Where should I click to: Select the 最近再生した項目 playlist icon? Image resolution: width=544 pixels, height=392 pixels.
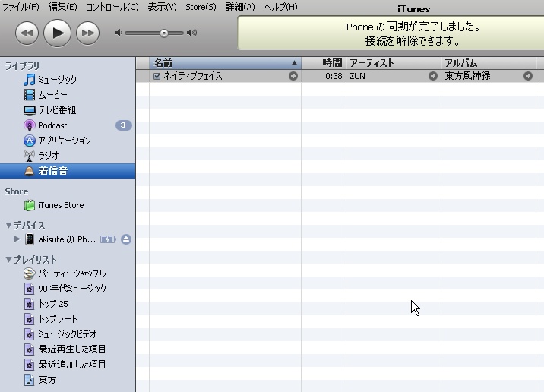click(x=29, y=349)
